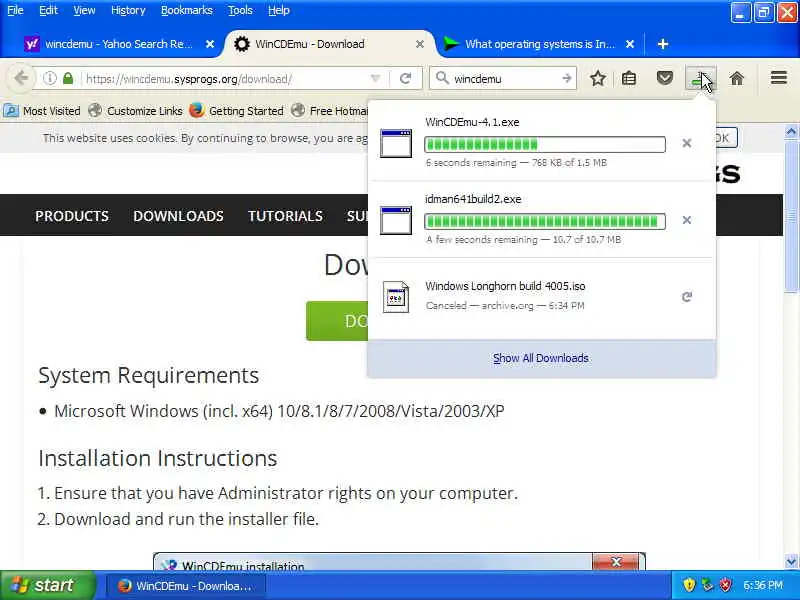Show bookmarks list icon
This screenshot has height=600, width=800.
pyautogui.click(x=629, y=79)
